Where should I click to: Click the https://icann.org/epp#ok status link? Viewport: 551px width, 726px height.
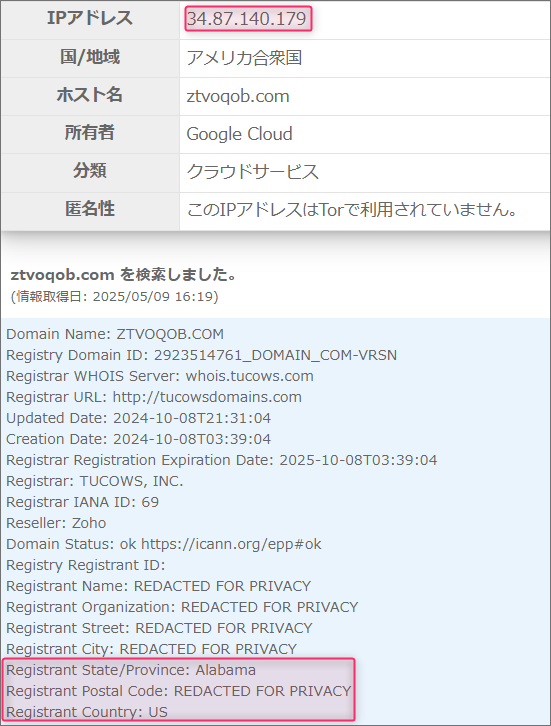pos(231,544)
